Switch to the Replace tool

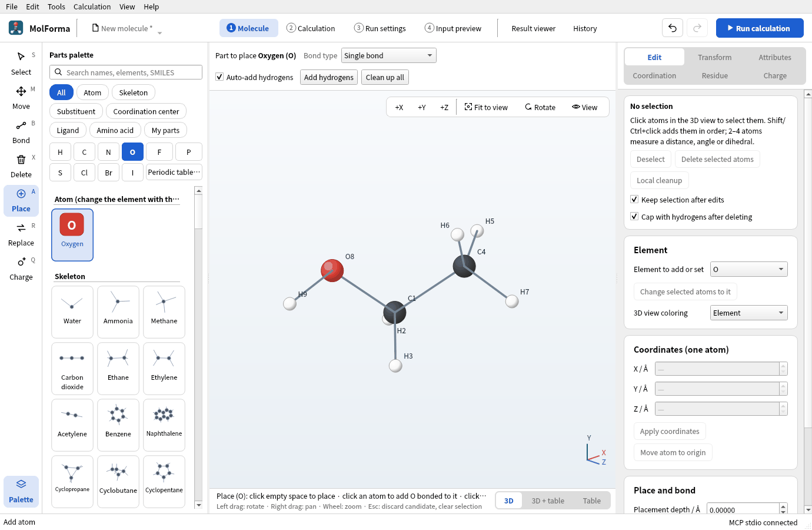coord(21,234)
